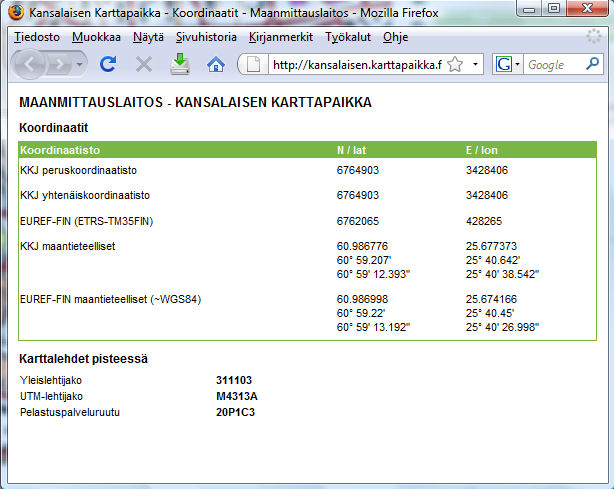
Task: Click the address bar URL text
Action: pyautogui.click(x=355, y=65)
